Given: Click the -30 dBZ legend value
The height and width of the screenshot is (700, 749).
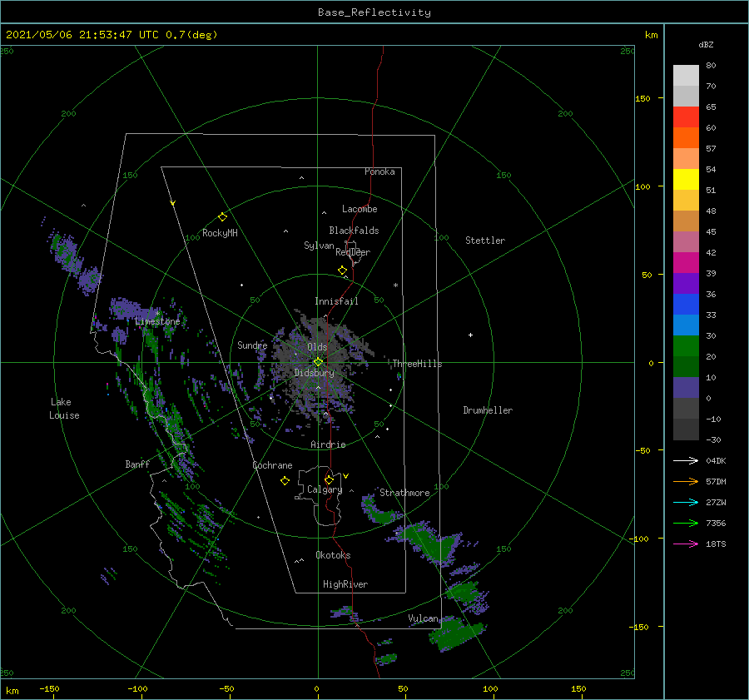Looking at the screenshot, I should 713,439.
